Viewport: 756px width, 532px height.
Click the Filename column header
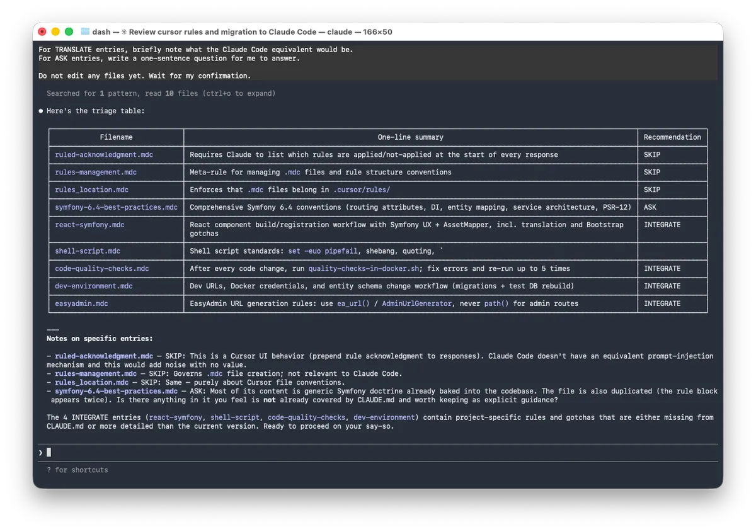pyautogui.click(x=117, y=137)
